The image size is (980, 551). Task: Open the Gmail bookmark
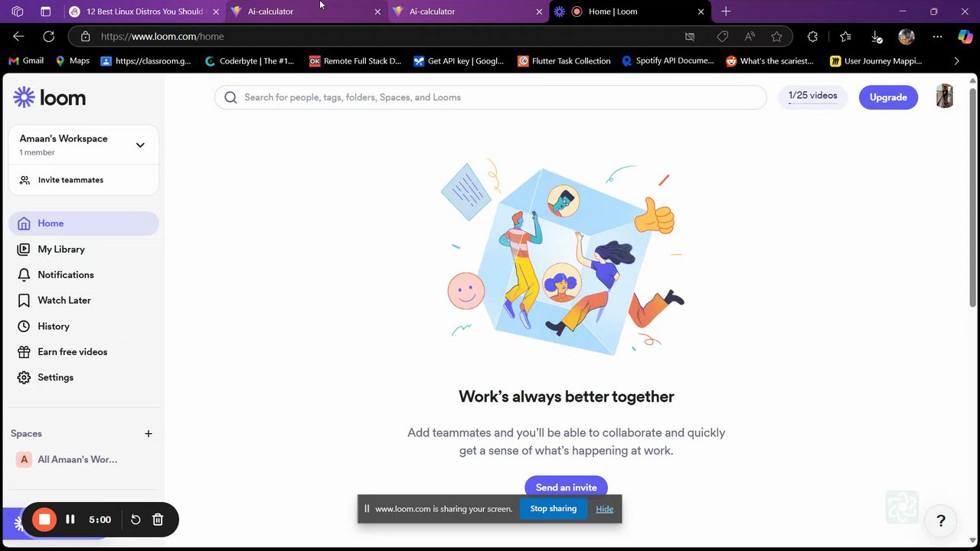26,60
